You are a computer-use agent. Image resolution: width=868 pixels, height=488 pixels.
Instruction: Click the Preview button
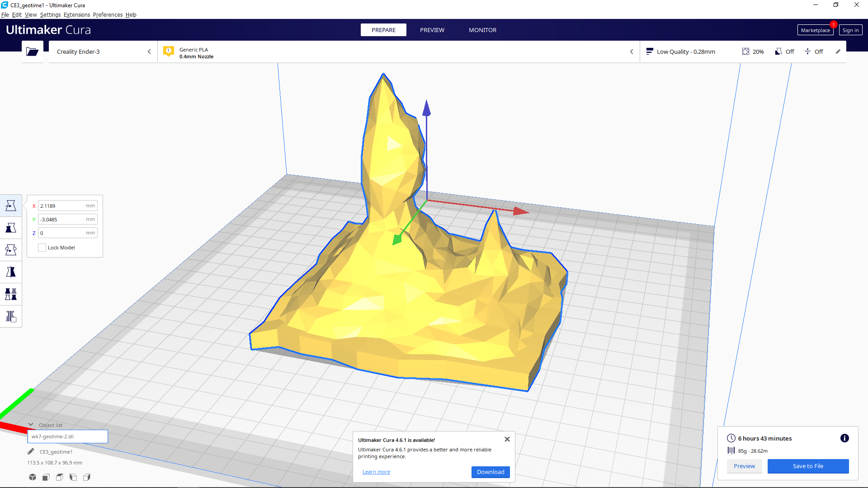pyautogui.click(x=744, y=466)
